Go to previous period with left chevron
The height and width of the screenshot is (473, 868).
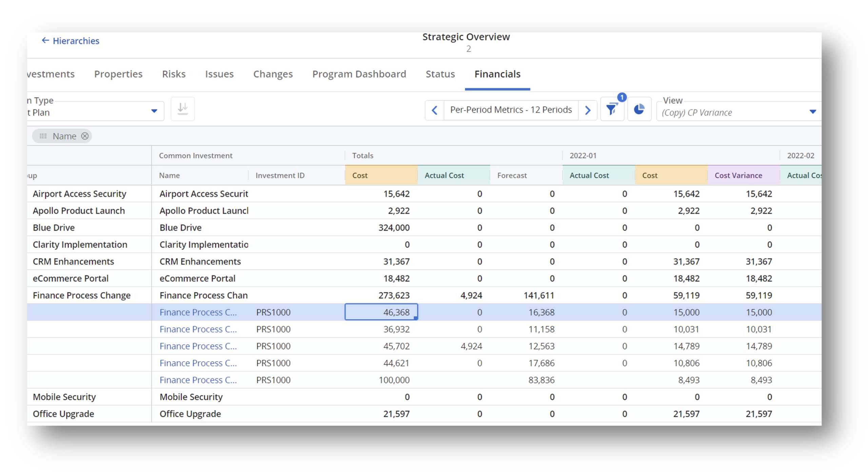pyautogui.click(x=434, y=110)
